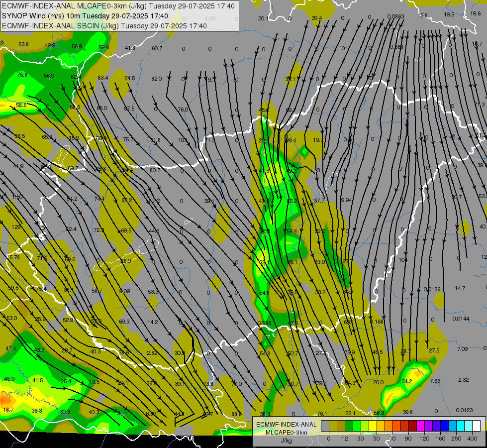487x448 pixels.
Task: Click the map value 0.0123
Action: 464,410
